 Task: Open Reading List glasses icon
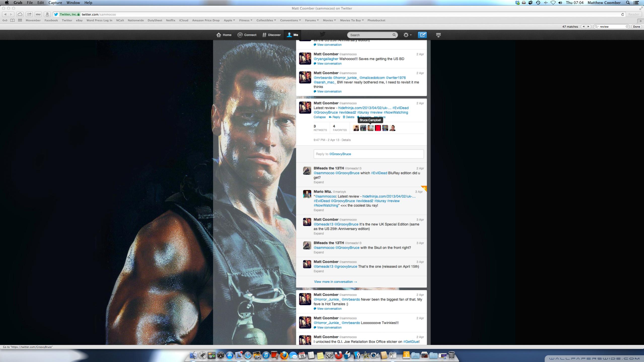point(5,20)
